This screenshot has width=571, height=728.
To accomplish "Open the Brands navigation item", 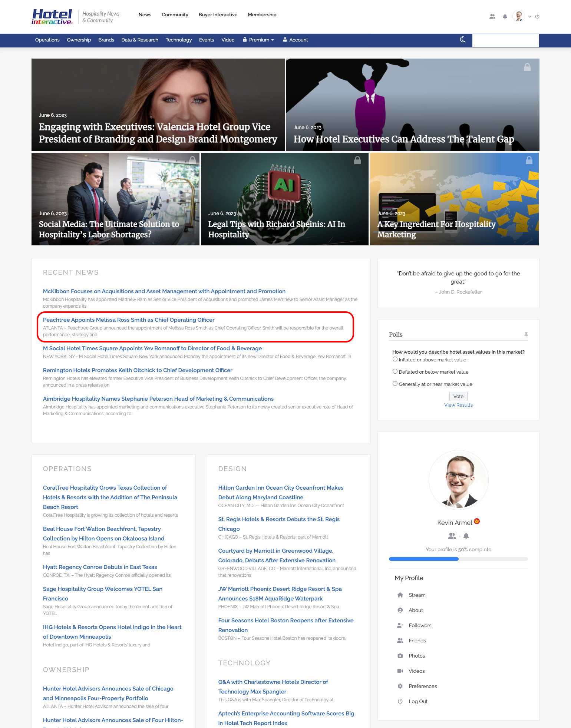I will [x=106, y=40].
